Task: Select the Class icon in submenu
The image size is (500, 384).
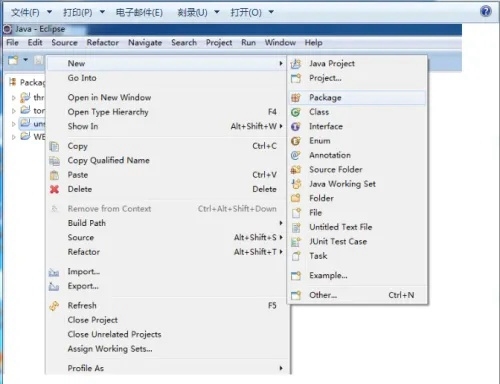Action: pyautogui.click(x=296, y=112)
